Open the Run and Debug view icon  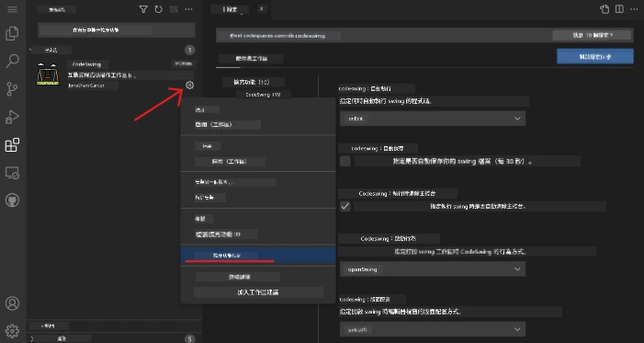pos(12,117)
